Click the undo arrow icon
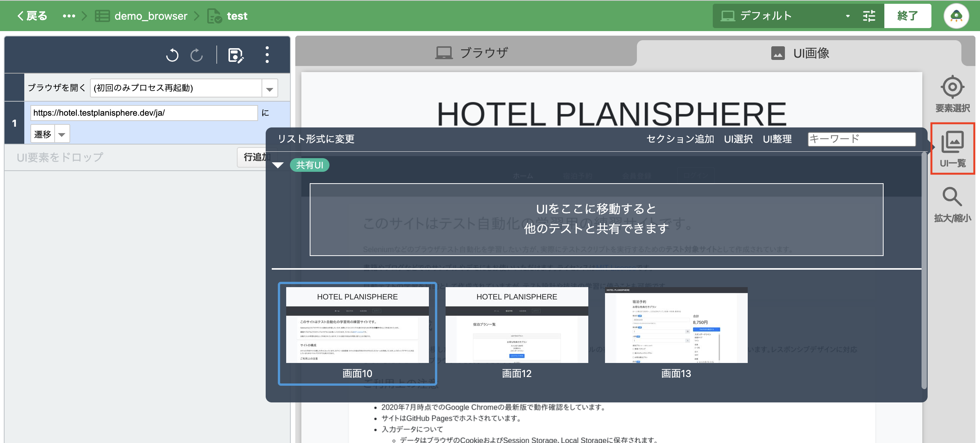 pyautogui.click(x=172, y=55)
